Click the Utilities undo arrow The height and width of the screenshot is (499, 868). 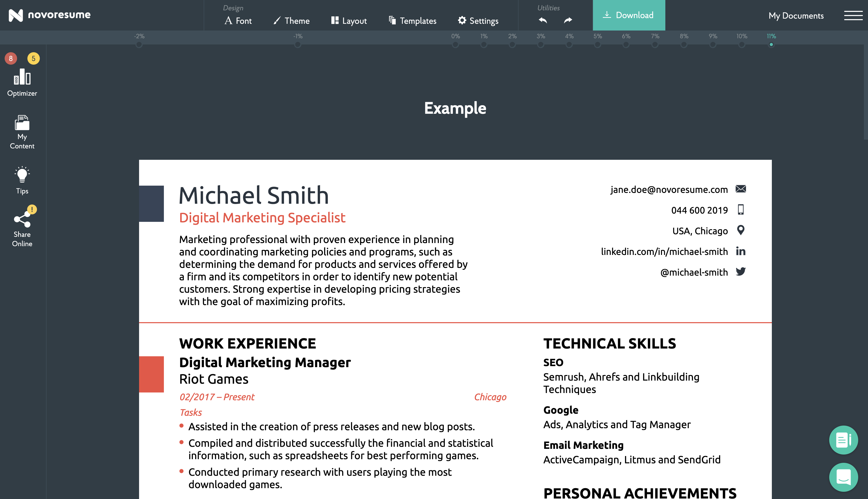click(x=543, y=21)
